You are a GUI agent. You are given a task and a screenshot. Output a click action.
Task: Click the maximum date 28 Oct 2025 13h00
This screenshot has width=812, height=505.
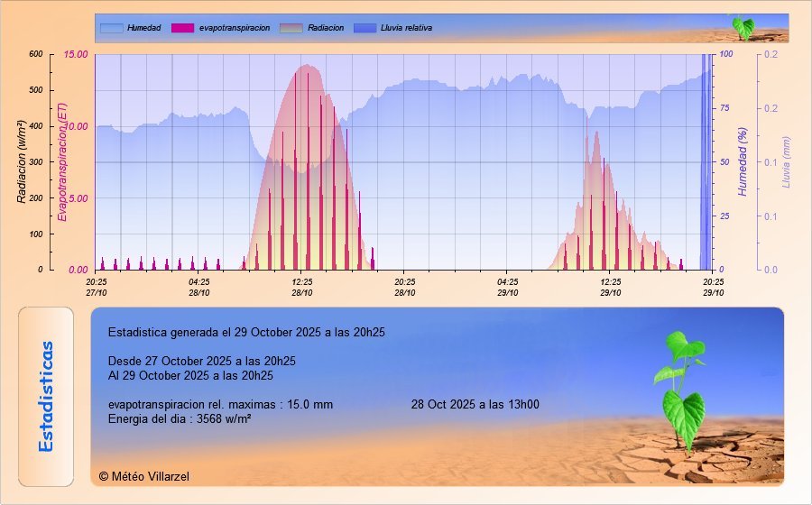point(475,404)
